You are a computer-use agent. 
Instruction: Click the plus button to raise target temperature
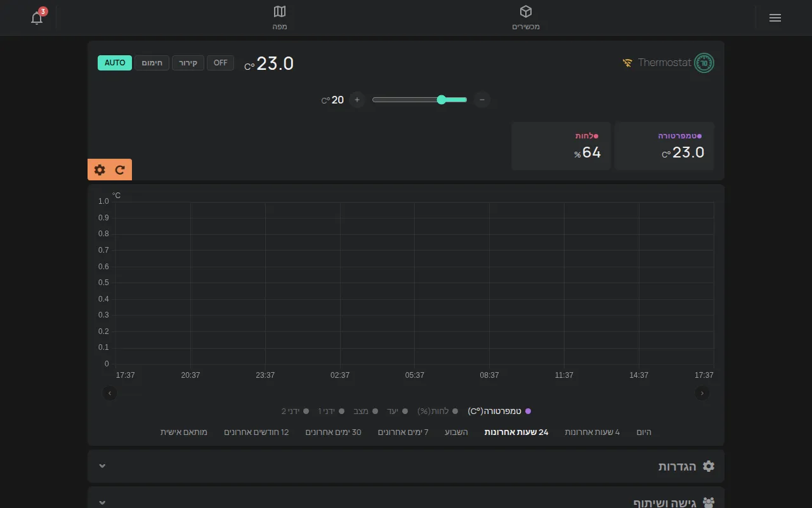(357, 100)
